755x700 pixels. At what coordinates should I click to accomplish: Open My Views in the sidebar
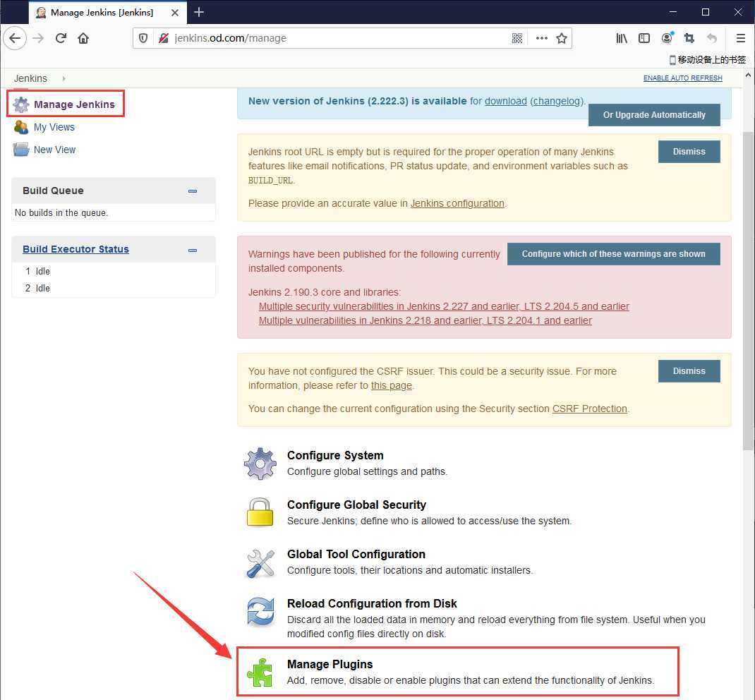coord(54,127)
